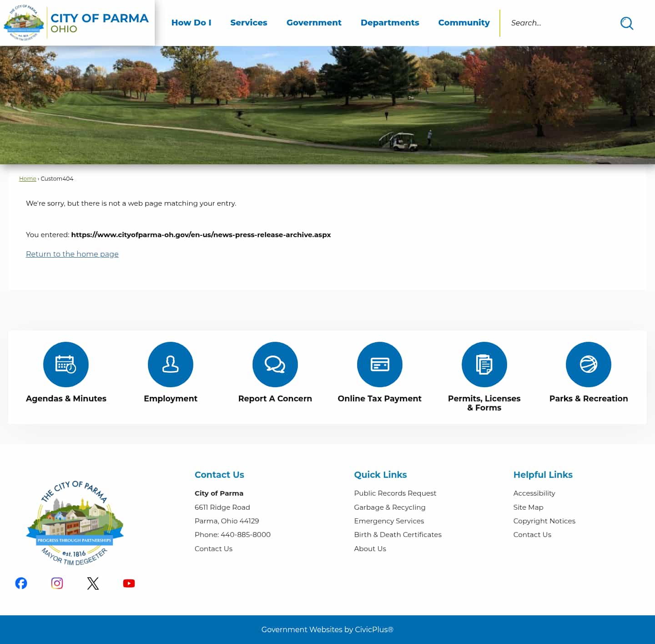The height and width of the screenshot is (644, 655).
Task: Click the search magnifier icon
Action: pos(627,23)
